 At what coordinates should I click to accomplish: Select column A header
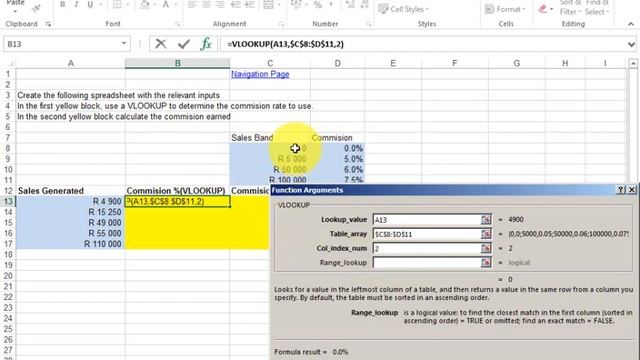click(x=71, y=63)
